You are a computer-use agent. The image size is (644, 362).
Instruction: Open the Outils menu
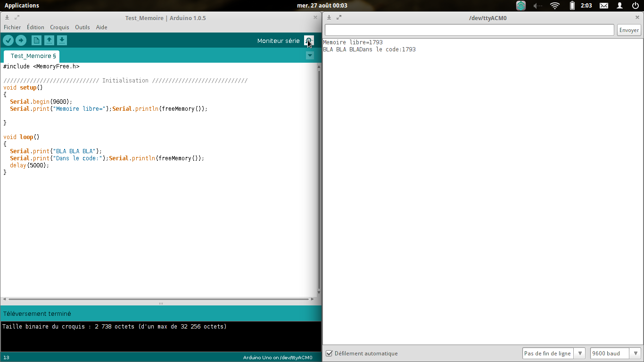83,27
